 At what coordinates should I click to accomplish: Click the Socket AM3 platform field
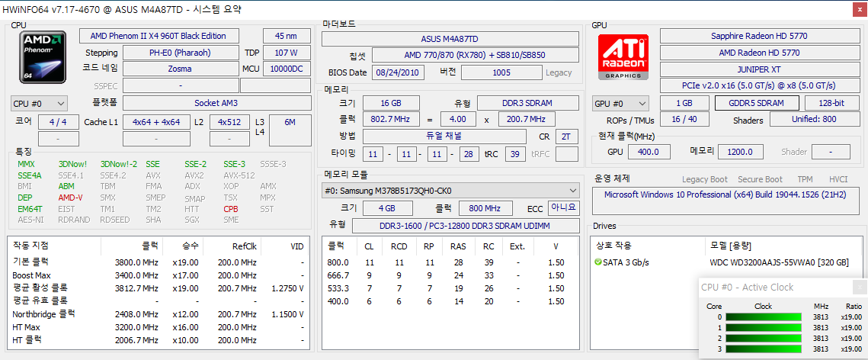coord(216,103)
